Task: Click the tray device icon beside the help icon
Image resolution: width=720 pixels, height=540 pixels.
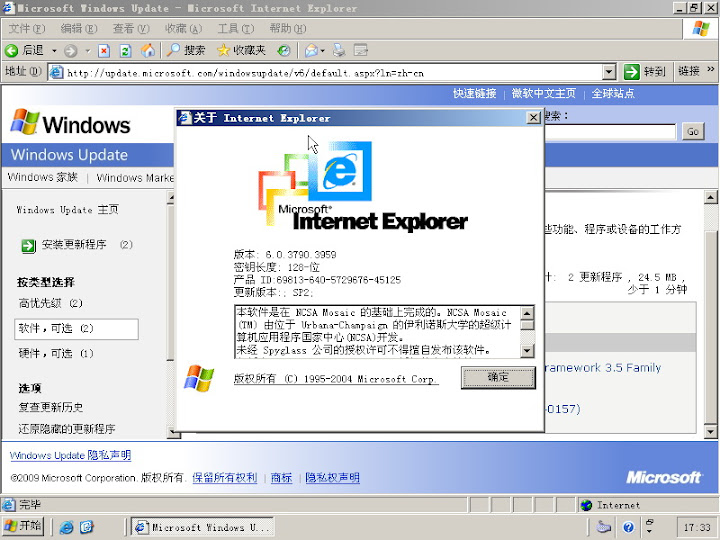Action: click(603, 527)
